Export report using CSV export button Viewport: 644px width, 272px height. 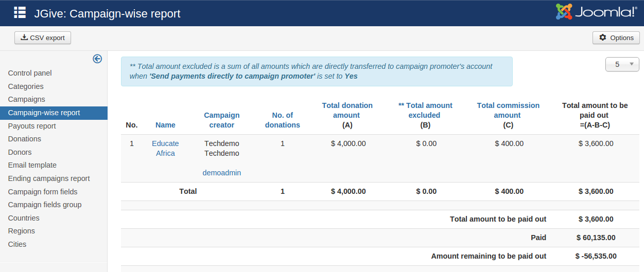coord(43,38)
